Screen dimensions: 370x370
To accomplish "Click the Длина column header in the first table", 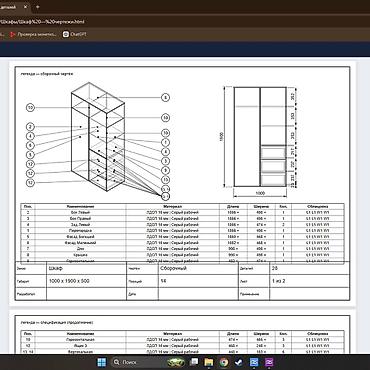I will point(233,207).
